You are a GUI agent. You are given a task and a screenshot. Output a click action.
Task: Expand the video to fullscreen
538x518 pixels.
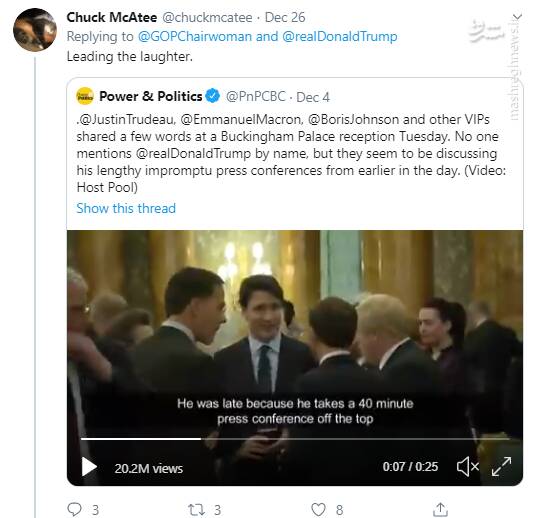pos(501,467)
